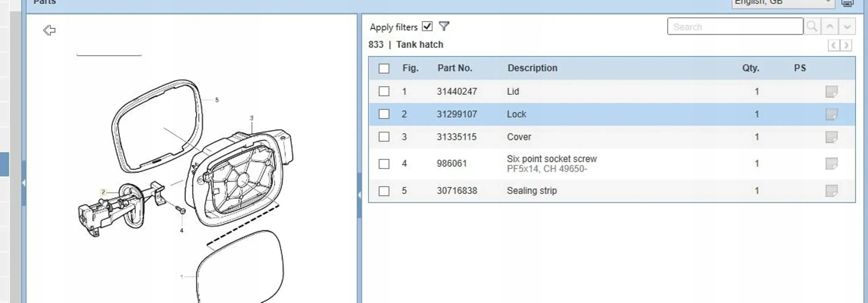This screenshot has height=303, width=868.
Task: Select part number 31299107
Action: point(457,114)
